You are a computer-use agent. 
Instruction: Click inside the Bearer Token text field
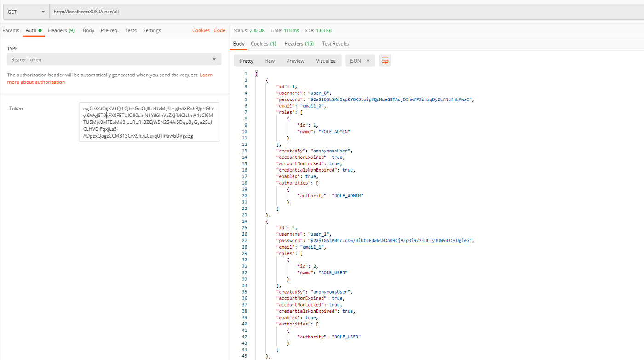point(149,122)
